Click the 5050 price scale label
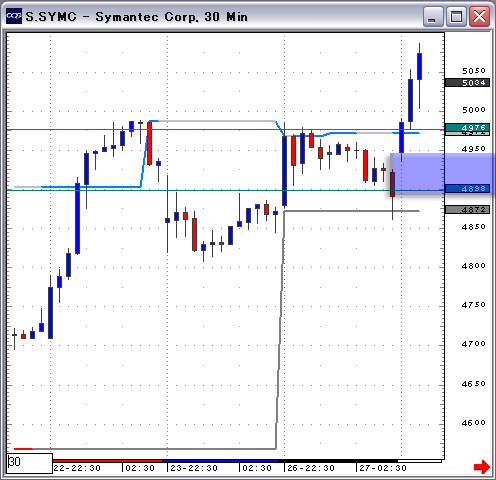This screenshot has width=496, height=480. point(474,71)
